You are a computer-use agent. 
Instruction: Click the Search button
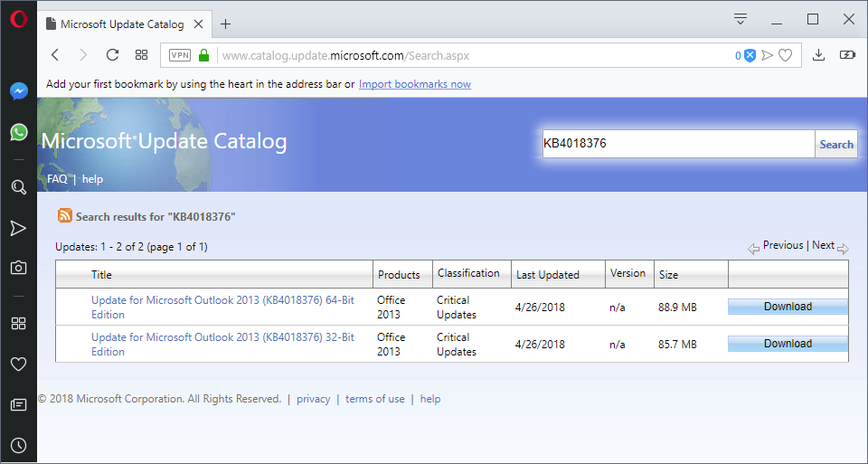tap(836, 144)
